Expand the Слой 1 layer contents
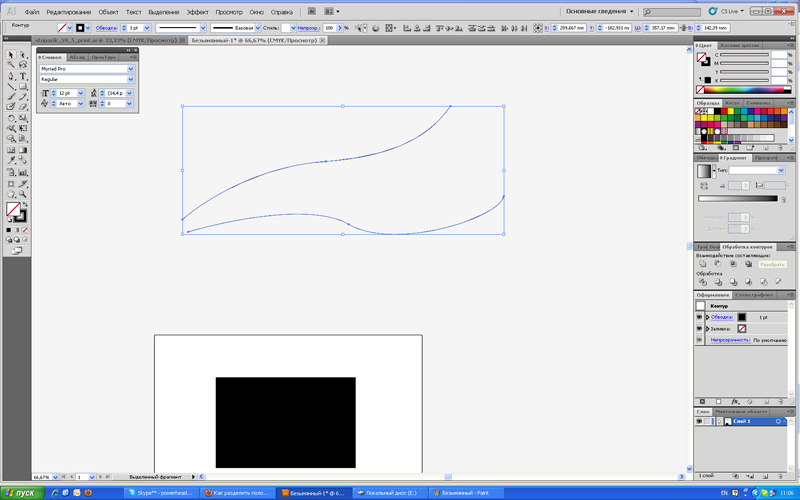 tap(719, 421)
